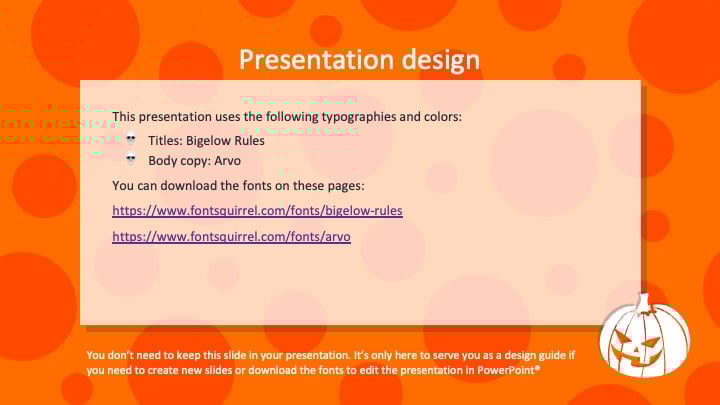Select the text 'Titles: Bigelow Rules'
The width and height of the screenshot is (720, 405).
[206, 141]
